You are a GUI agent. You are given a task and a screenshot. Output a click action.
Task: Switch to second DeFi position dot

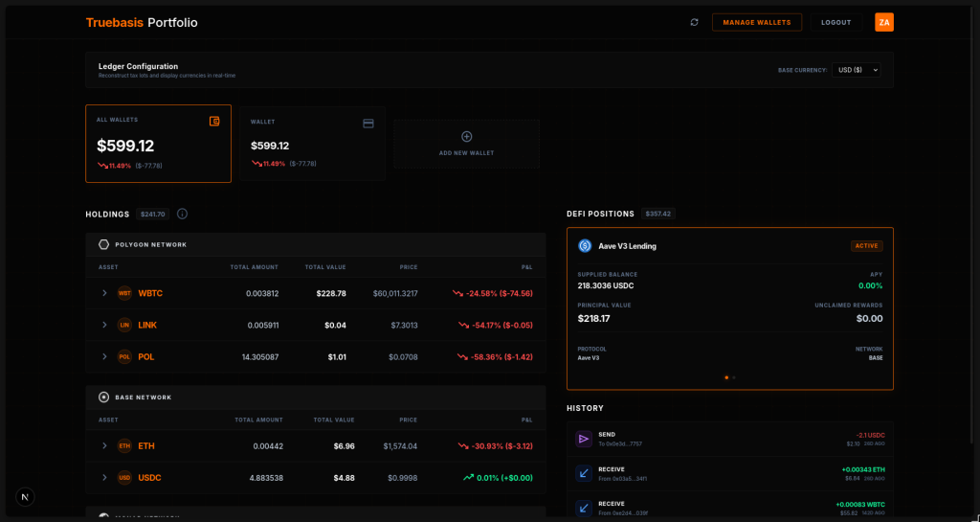click(x=734, y=377)
